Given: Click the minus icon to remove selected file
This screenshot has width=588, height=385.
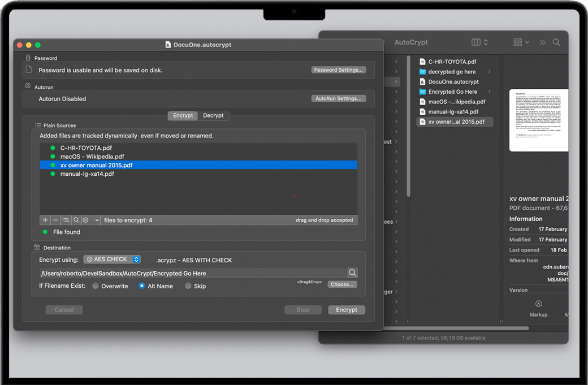Looking at the screenshot, I should (x=55, y=220).
